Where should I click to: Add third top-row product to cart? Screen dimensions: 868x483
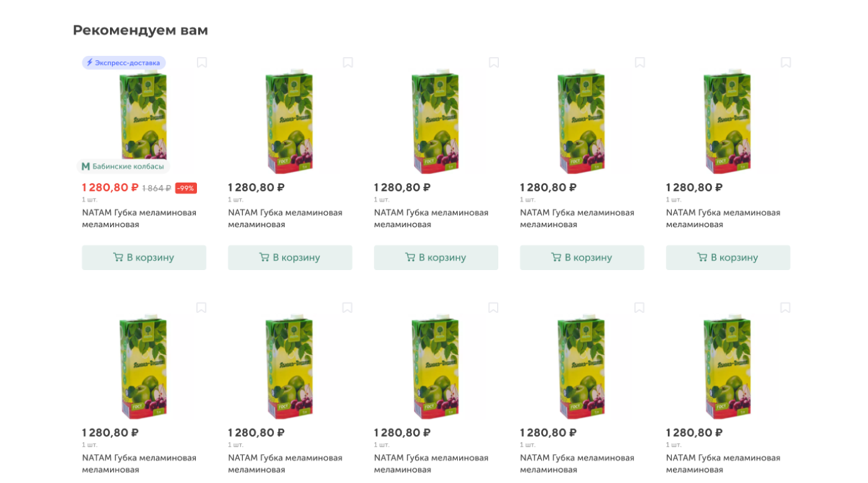(x=436, y=258)
